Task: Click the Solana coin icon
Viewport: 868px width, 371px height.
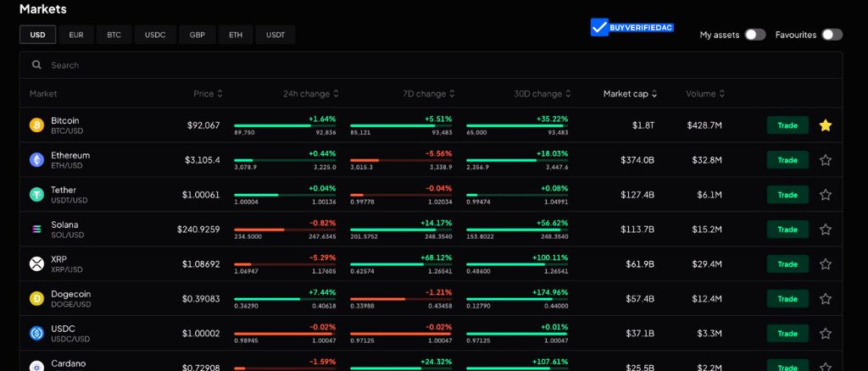Action: tap(36, 229)
